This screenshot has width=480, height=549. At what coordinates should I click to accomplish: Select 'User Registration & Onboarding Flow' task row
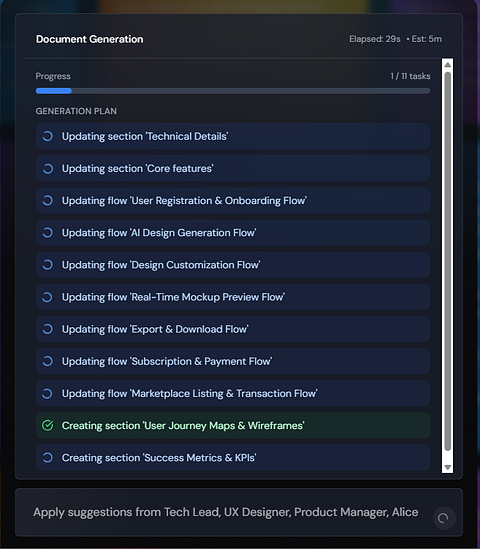(233, 201)
